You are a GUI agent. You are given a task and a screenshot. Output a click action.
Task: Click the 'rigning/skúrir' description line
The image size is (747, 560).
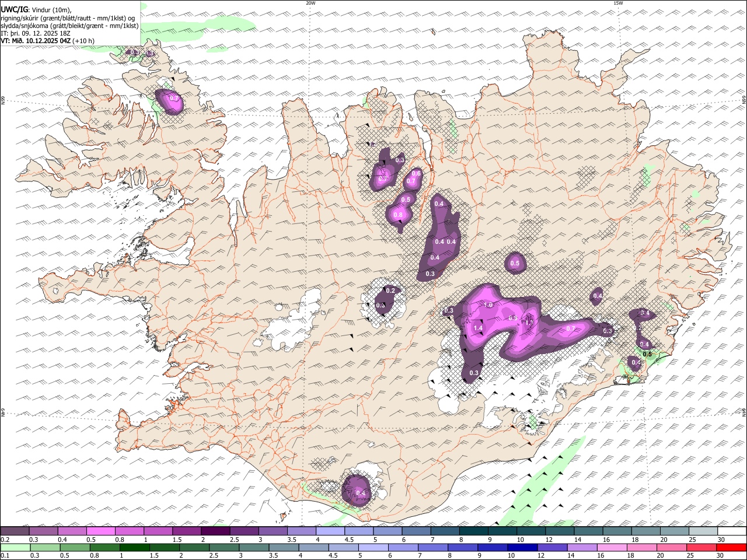click(69, 17)
